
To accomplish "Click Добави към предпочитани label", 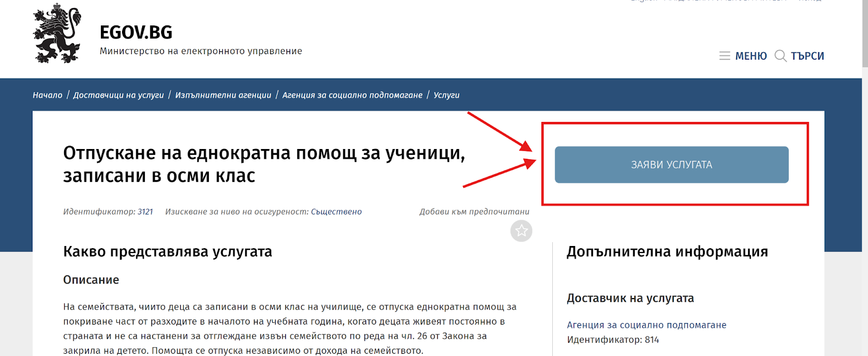I will pyautogui.click(x=474, y=212).
